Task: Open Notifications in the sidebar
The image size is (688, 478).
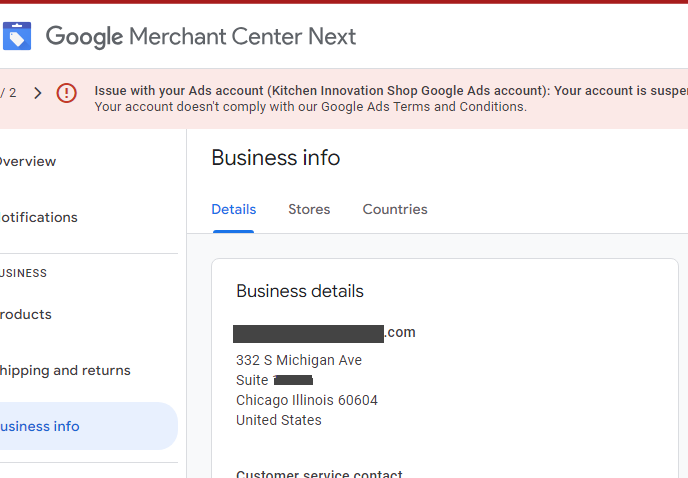Action: [x=38, y=218]
